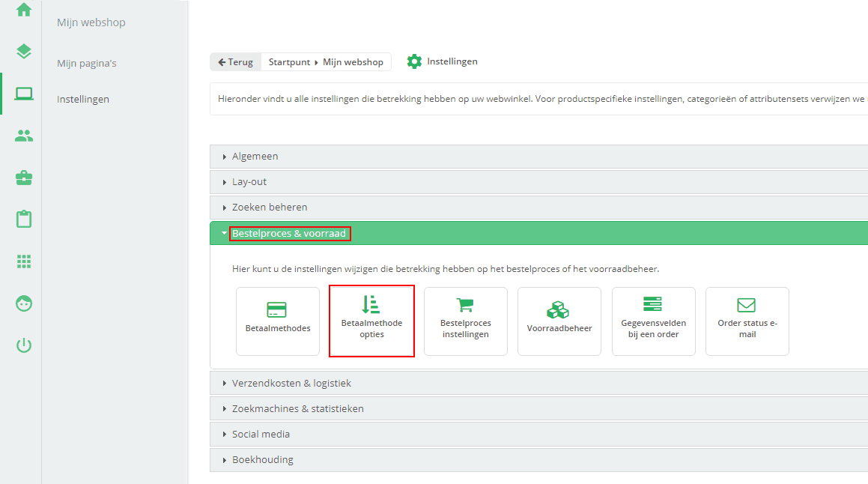Viewport: 868px width, 484px height.
Task: Collapse Bestelproces & voorraad section
Action: [289, 234]
